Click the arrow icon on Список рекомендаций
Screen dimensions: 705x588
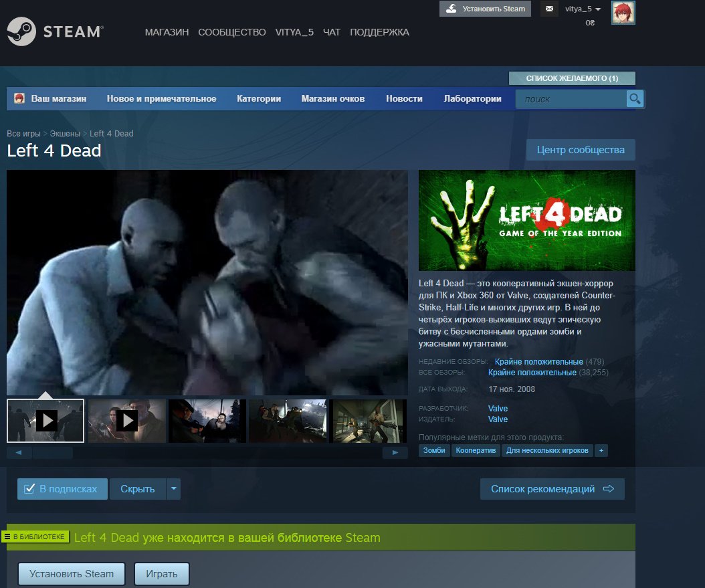pyautogui.click(x=609, y=488)
